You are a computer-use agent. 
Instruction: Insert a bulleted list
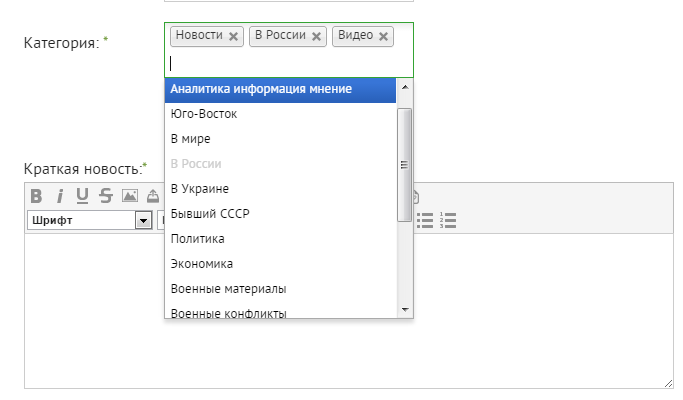(x=425, y=220)
